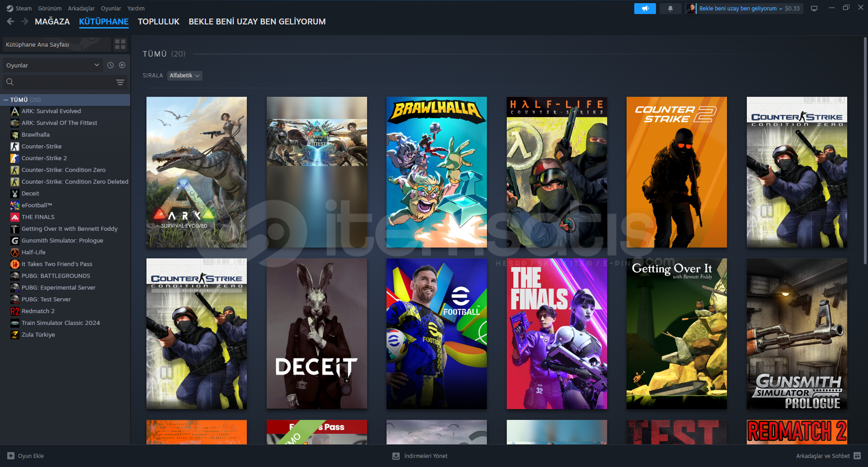Click the downloads manager icon
This screenshot has width=868, height=467.
coord(396,456)
